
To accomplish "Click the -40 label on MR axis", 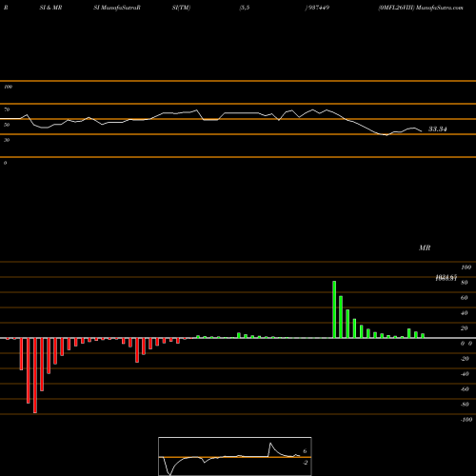I will click(465, 374).
